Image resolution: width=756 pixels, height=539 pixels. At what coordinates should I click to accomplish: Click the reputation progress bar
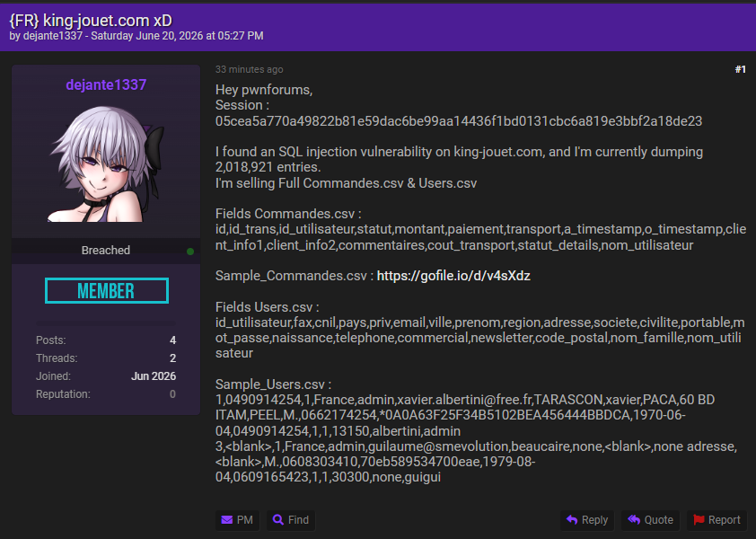click(x=106, y=323)
